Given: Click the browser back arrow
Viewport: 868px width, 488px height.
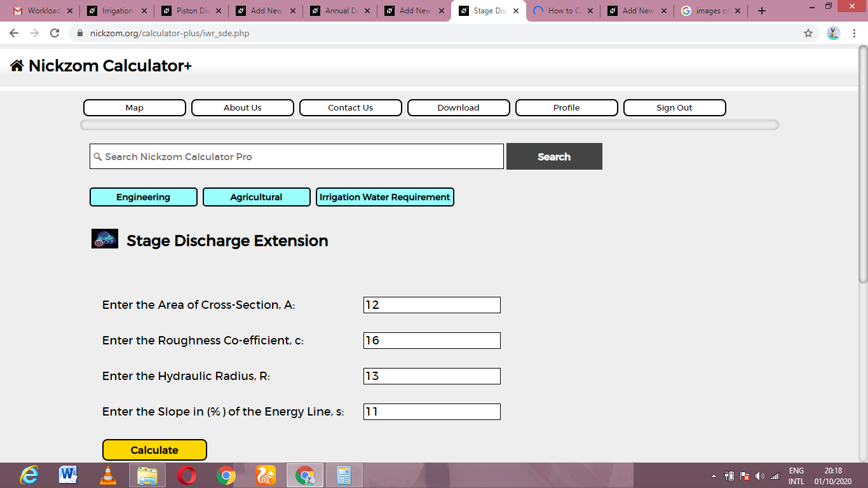Looking at the screenshot, I should (14, 33).
